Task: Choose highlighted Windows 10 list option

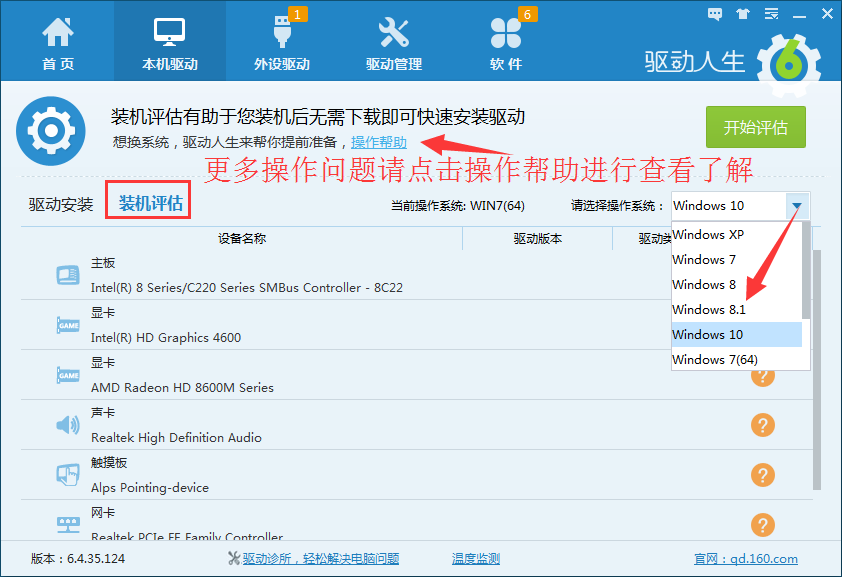Action: point(736,334)
